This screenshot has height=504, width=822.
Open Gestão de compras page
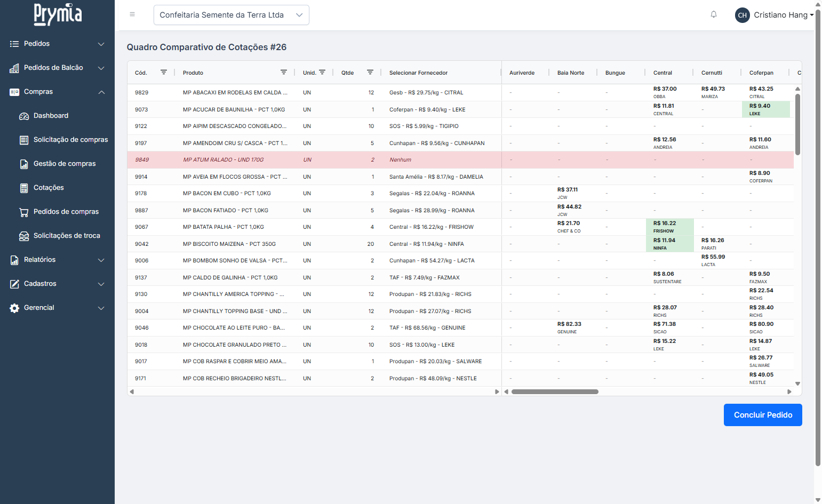(x=65, y=164)
